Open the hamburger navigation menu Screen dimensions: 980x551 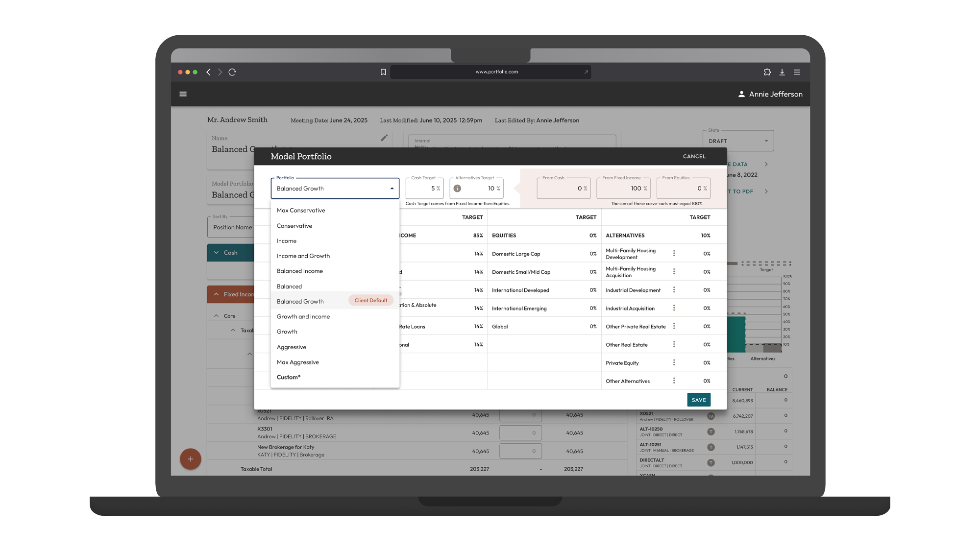(183, 94)
